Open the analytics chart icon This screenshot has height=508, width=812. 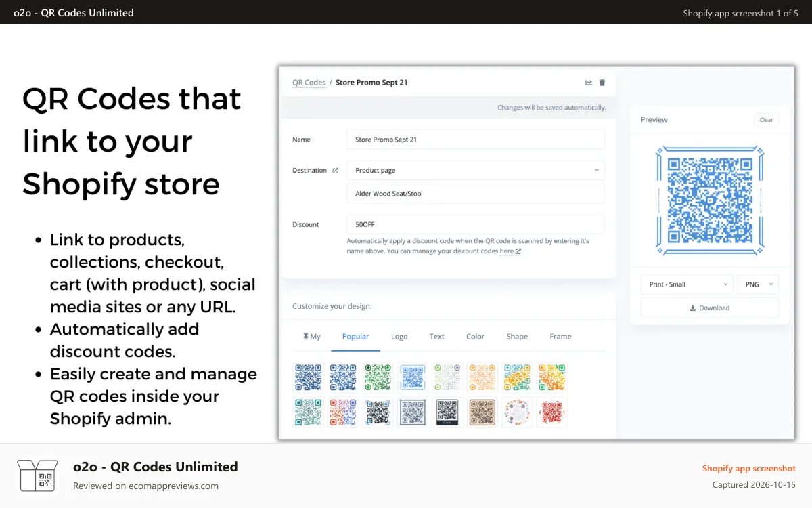(589, 83)
